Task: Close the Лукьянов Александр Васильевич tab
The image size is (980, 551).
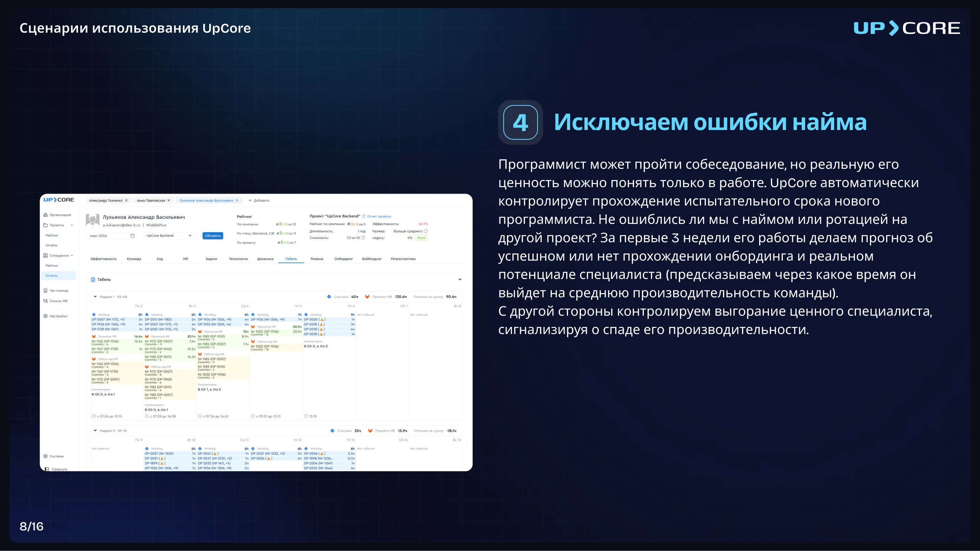Action: coord(237,200)
